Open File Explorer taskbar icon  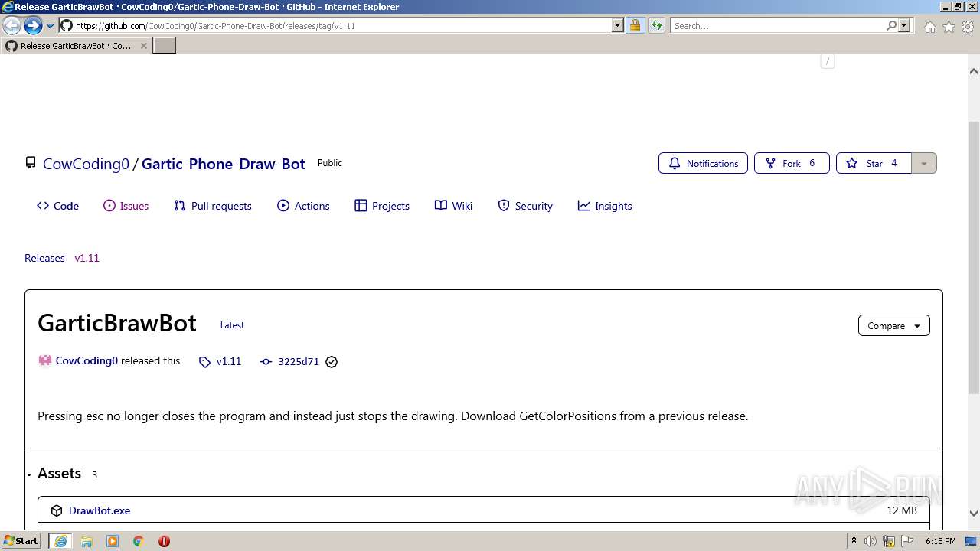pyautogui.click(x=87, y=541)
